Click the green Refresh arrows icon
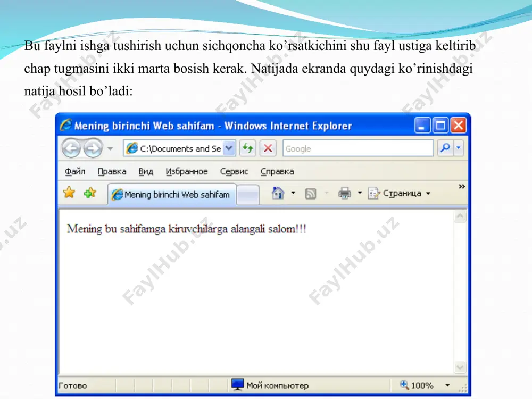The height and width of the screenshot is (399, 532). pos(248,148)
